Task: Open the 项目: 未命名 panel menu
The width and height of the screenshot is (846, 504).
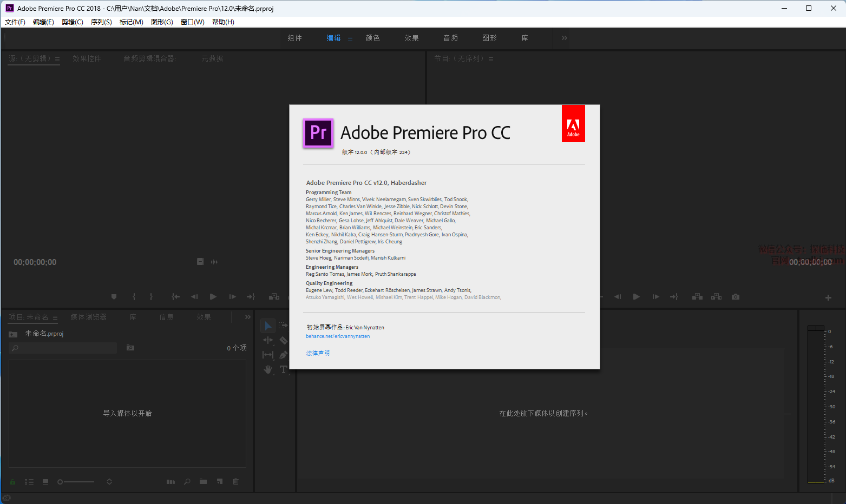Action: point(55,317)
